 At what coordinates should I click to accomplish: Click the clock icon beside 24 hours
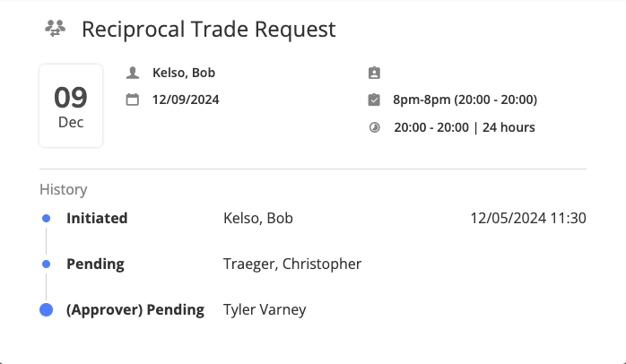tap(374, 127)
